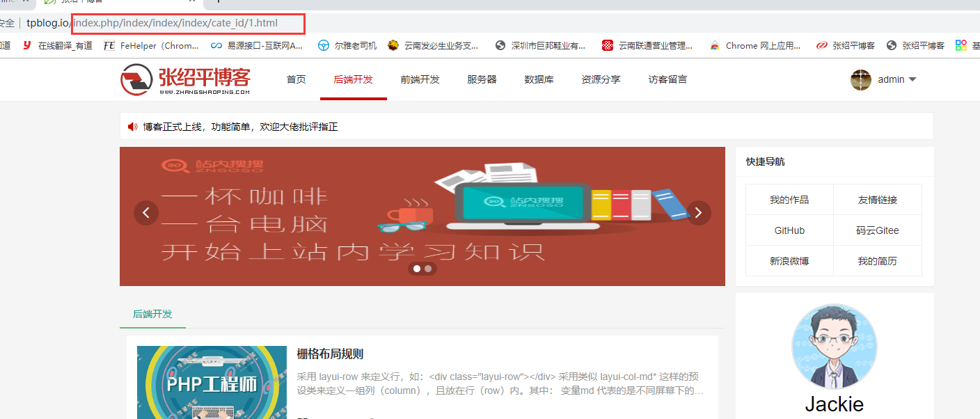Select the 后端开发 content tab
Viewport: 980px width, 419px height.
pos(152,314)
